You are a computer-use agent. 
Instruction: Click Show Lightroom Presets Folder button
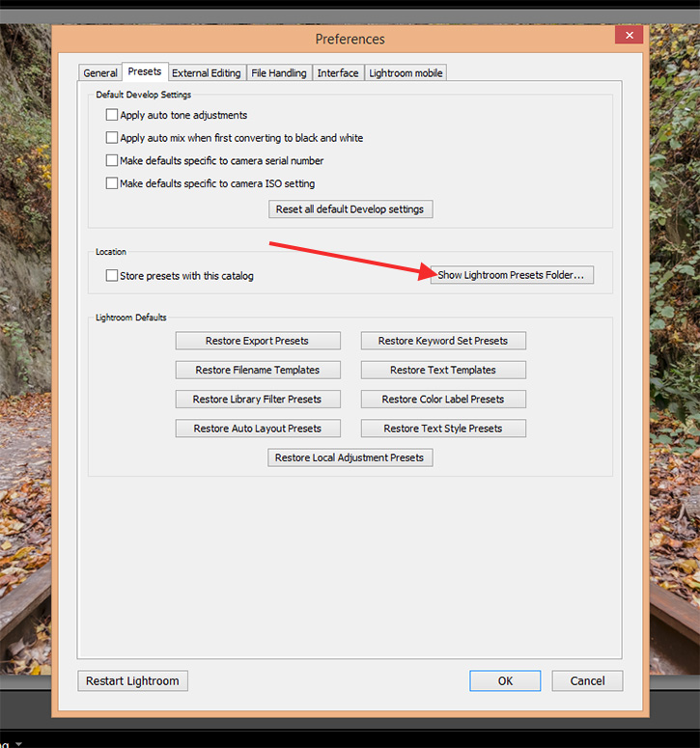tap(512, 275)
